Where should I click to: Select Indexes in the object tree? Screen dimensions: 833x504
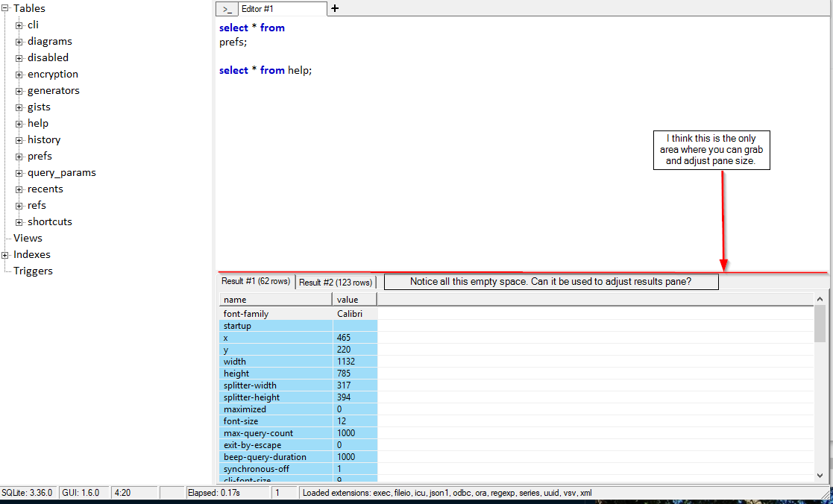point(31,253)
